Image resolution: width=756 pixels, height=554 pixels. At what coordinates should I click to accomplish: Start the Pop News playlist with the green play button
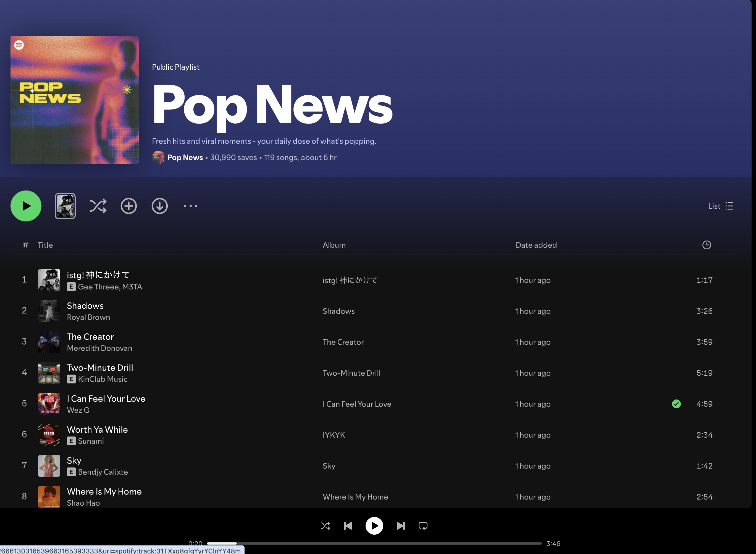[x=26, y=206]
